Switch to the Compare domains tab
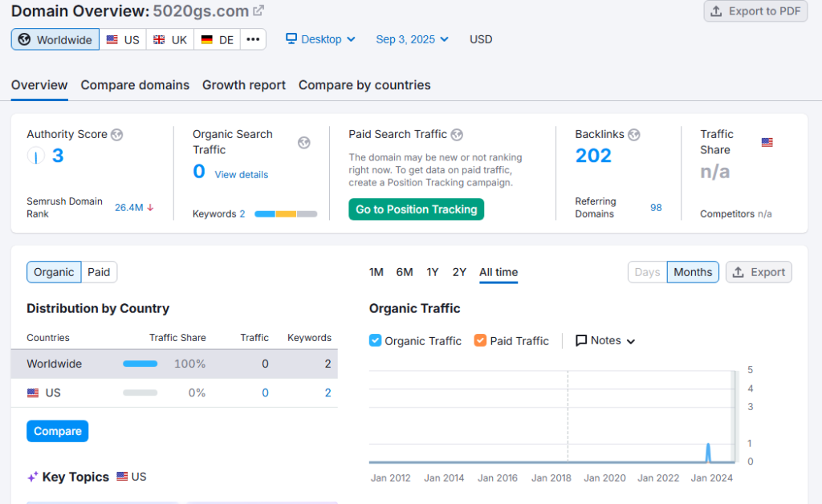Screen dimensions: 822x504 [135, 85]
